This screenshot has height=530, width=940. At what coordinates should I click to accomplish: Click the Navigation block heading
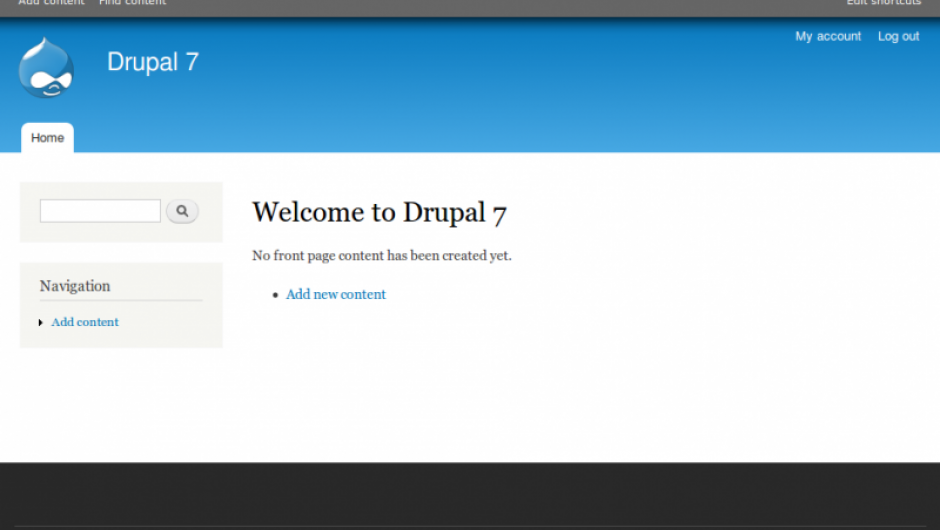pos(75,286)
